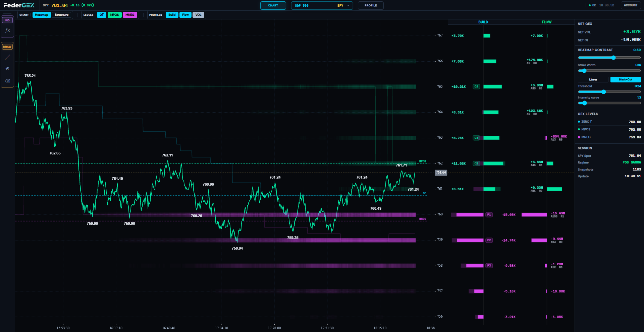
Task: Toggle the MNEG level line
Action: pyautogui.click(x=130, y=15)
